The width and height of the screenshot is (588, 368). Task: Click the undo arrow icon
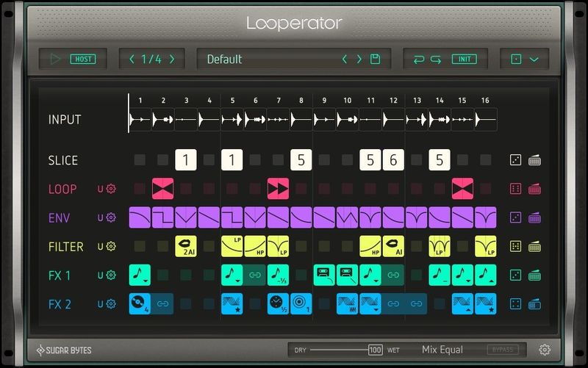click(419, 59)
